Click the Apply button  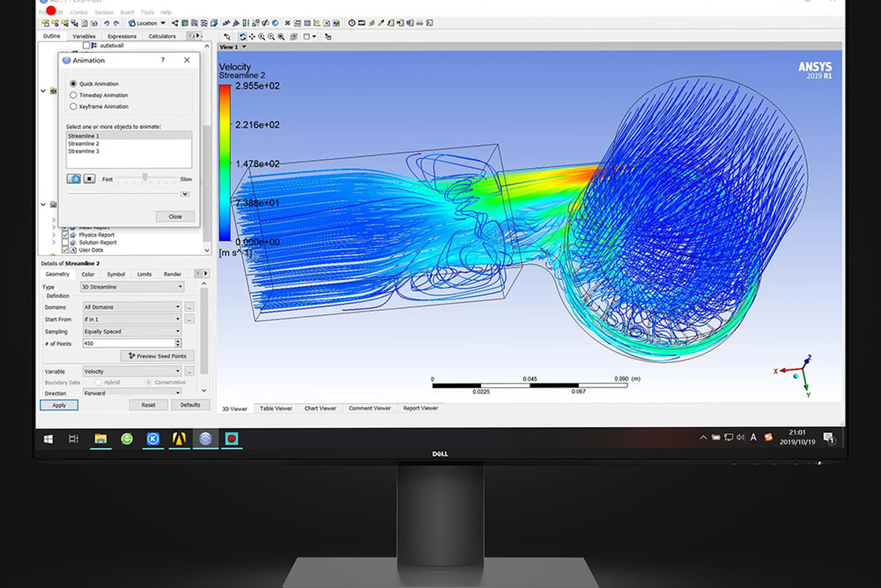click(x=59, y=405)
